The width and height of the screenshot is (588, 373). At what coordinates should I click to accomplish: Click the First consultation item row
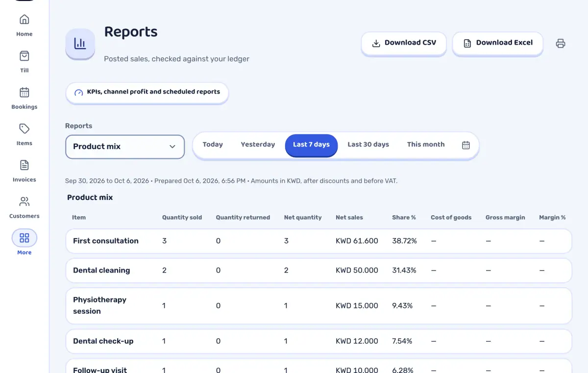point(318,241)
